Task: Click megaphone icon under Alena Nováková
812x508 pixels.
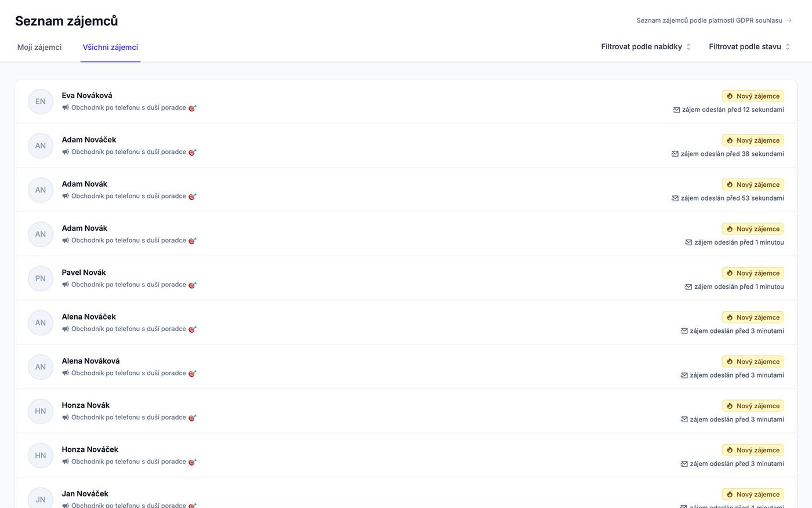Action: pos(66,373)
